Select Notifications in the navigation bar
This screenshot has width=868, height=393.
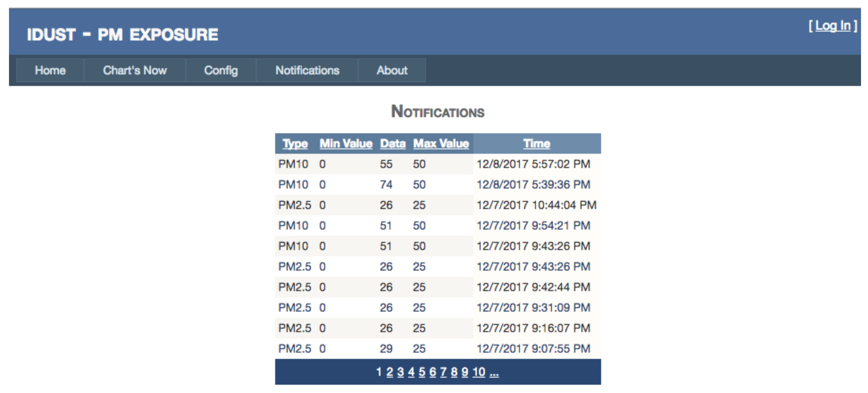(x=307, y=70)
